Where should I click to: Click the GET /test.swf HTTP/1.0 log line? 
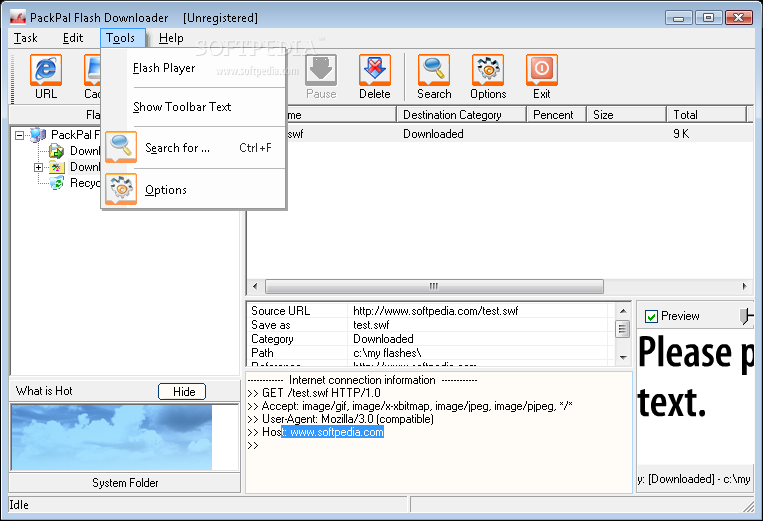pyautogui.click(x=314, y=393)
